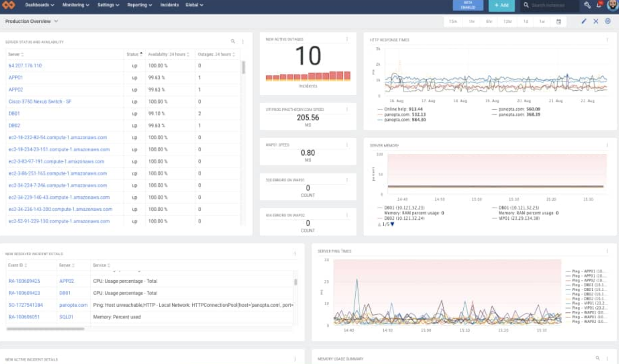Open the Server Memory widget menu
Viewport: 619px width, 364px height.
point(607,145)
